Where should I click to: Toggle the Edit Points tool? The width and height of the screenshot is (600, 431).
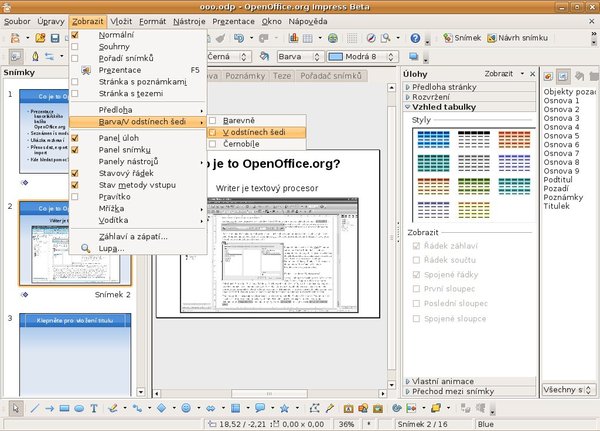click(x=315, y=408)
